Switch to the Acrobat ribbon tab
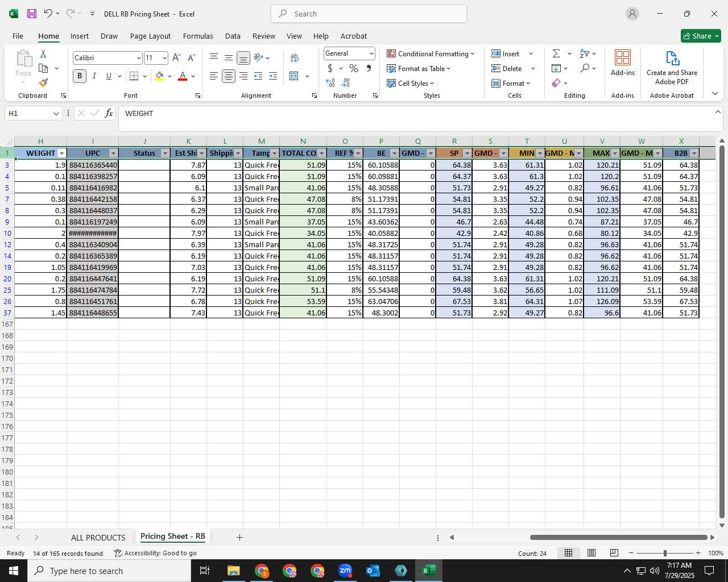 click(x=354, y=36)
